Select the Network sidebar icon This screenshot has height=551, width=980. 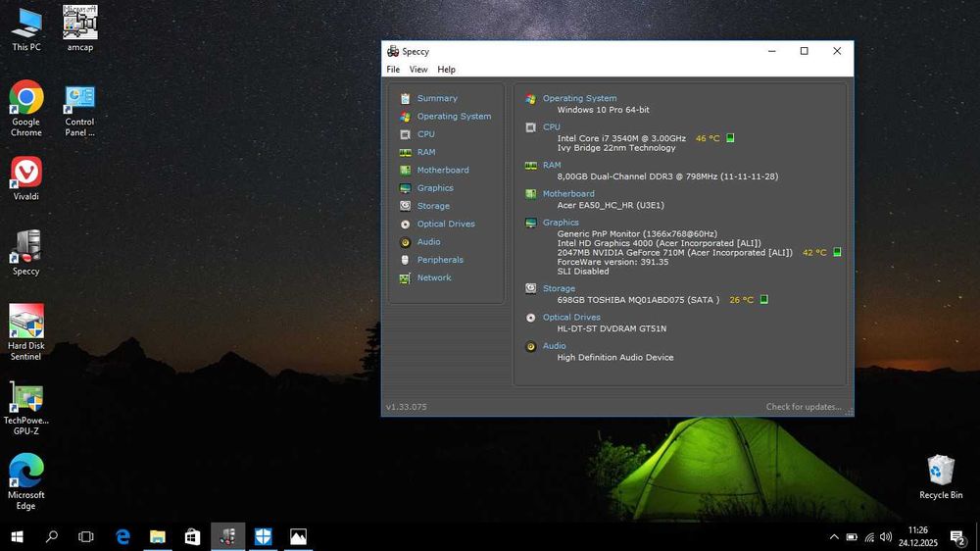point(405,277)
